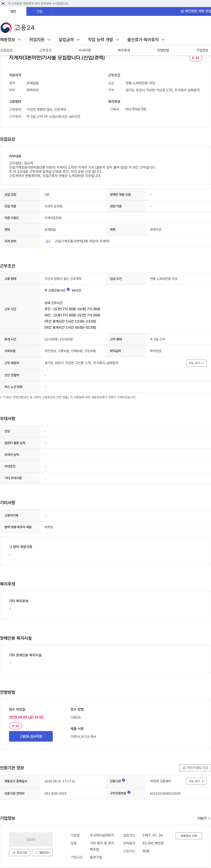The image size is (211, 868).
Task: Click the 기업규모 value 중견기업
Action: click(x=96, y=857)
